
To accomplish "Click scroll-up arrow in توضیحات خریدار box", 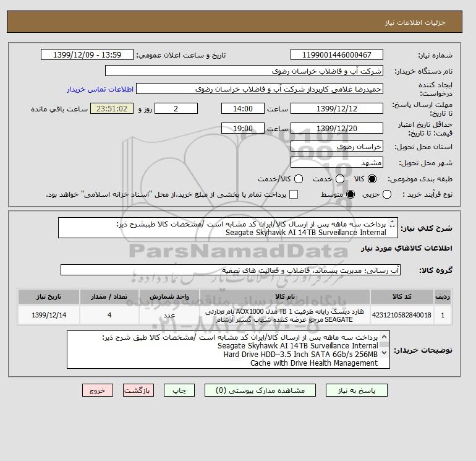I will point(384,337).
